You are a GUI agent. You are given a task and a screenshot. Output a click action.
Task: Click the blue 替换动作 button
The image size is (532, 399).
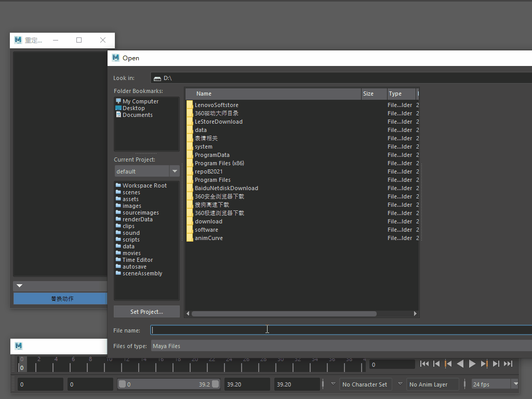62,299
